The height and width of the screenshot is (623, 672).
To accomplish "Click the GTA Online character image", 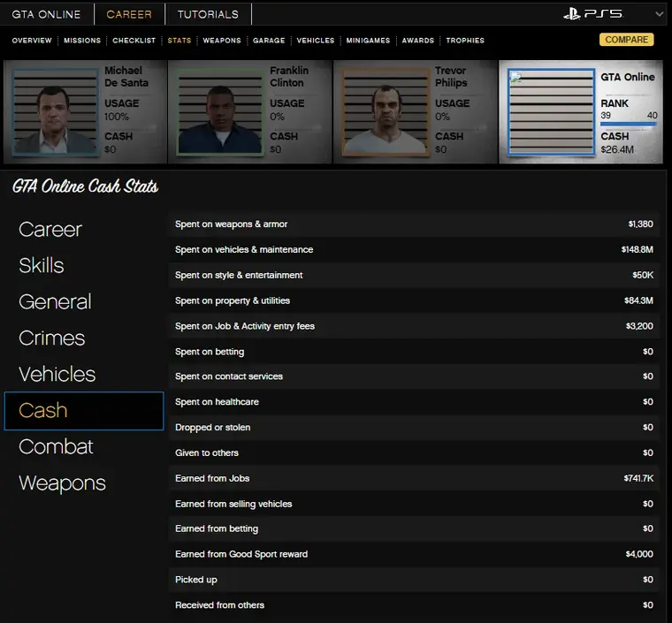I will (x=549, y=112).
